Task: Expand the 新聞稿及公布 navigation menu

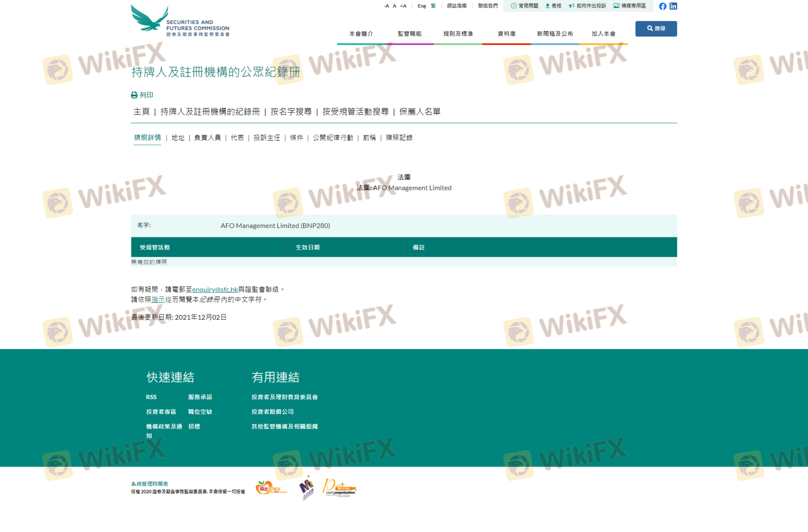Action: click(x=555, y=34)
